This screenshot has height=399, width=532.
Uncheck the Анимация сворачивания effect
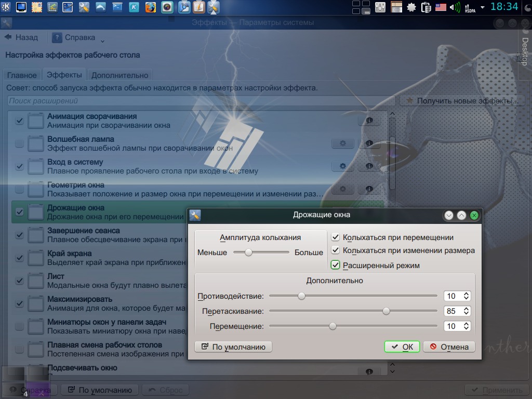point(19,121)
